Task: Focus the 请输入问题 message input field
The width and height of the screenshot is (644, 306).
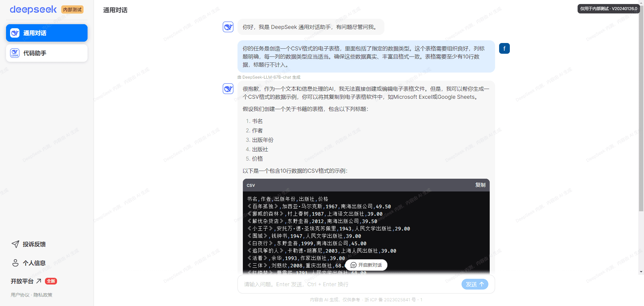Action: pos(349,284)
